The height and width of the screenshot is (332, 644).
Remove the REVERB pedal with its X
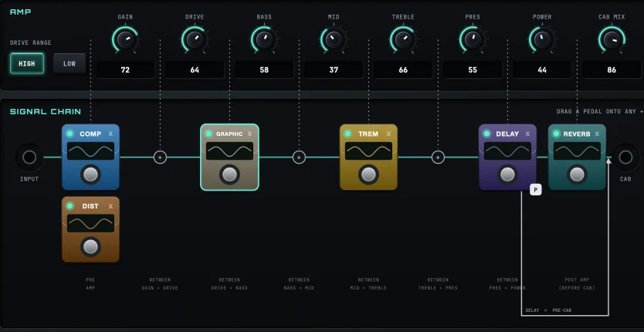pyautogui.click(x=597, y=134)
